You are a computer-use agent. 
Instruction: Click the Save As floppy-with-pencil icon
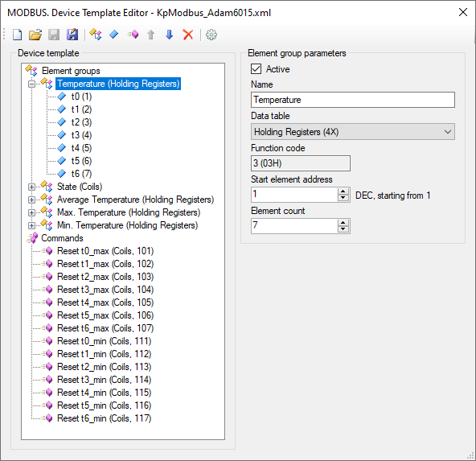coord(72,35)
